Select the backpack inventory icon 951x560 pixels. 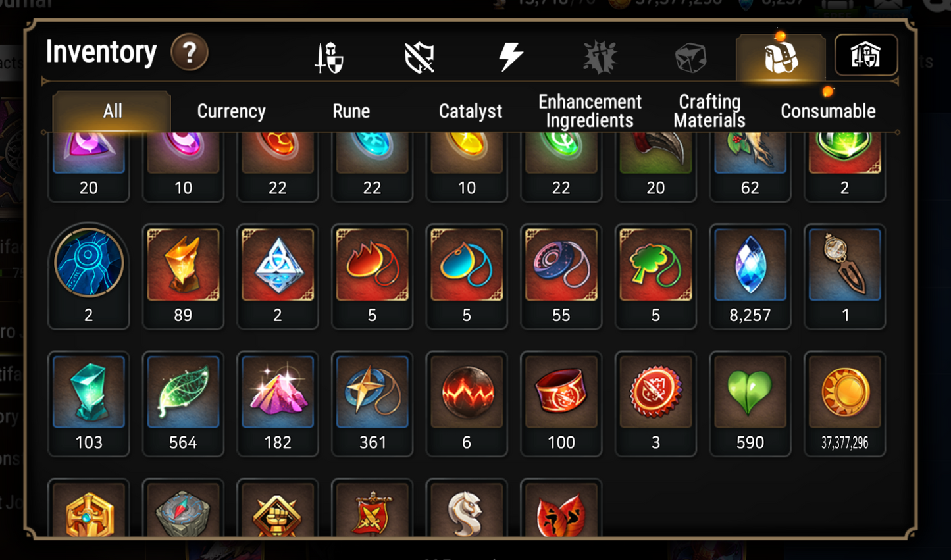(x=781, y=57)
